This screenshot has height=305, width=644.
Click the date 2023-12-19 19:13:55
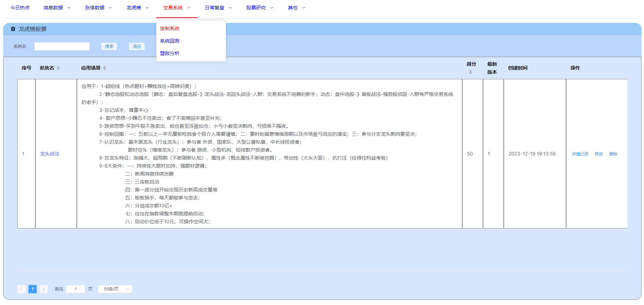(x=532, y=154)
